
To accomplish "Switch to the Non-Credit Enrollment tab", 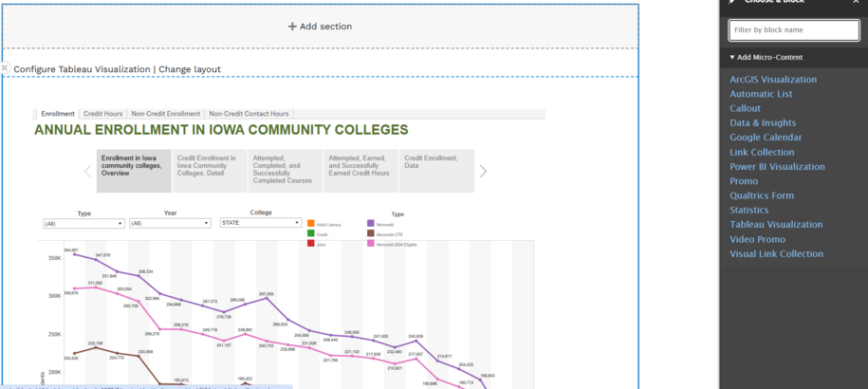I will coord(166,114).
